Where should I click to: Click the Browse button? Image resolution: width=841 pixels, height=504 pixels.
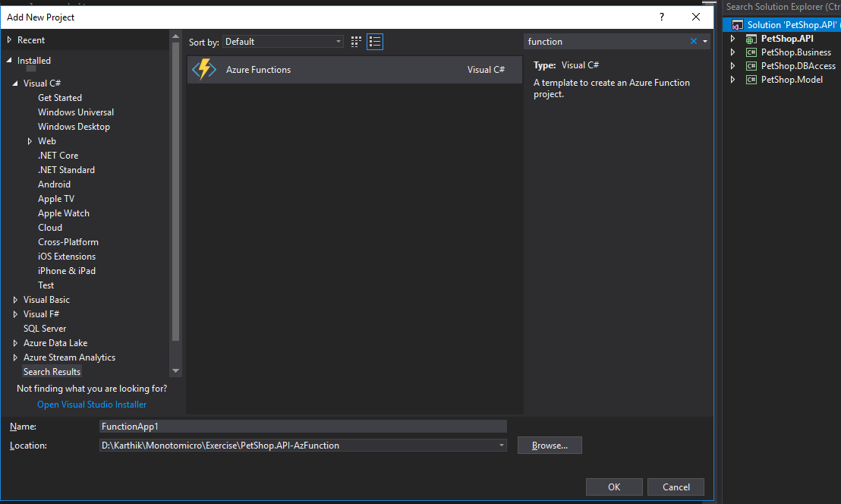point(550,446)
